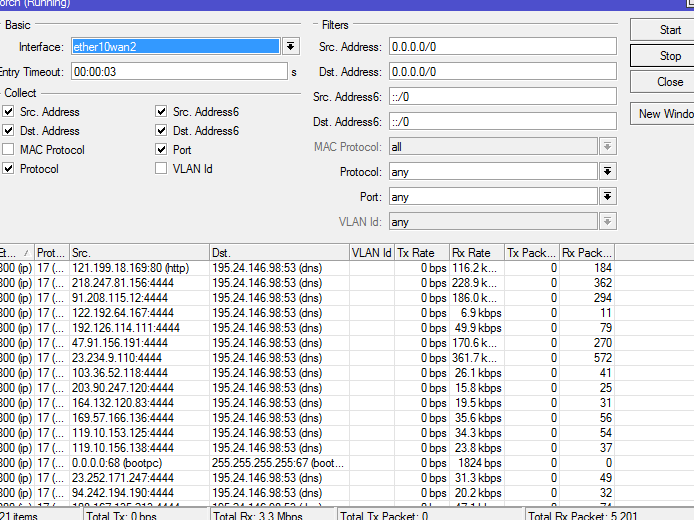Uncheck the Dst. Address6 checkbox

click(162, 131)
